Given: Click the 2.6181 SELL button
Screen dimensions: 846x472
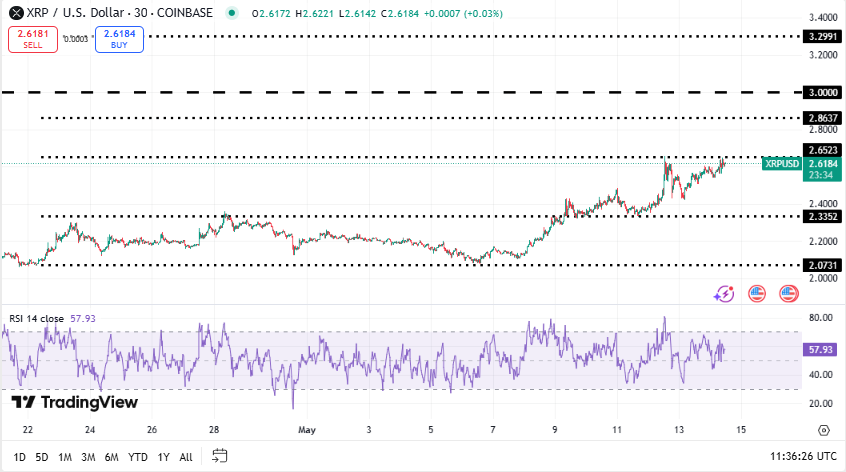Looking at the screenshot, I should pyautogui.click(x=33, y=39).
